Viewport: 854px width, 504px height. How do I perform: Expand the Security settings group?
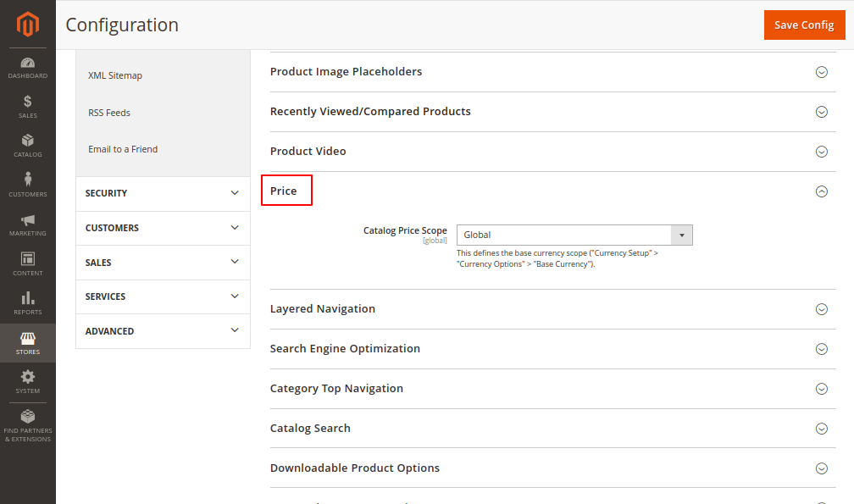163,193
